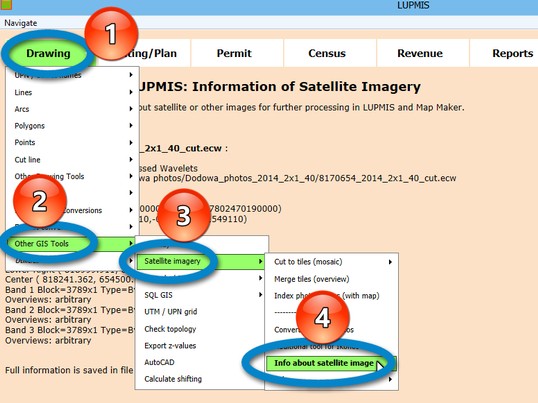Select Calculate shifting option
The height and width of the screenshot is (403, 538).
173,379
